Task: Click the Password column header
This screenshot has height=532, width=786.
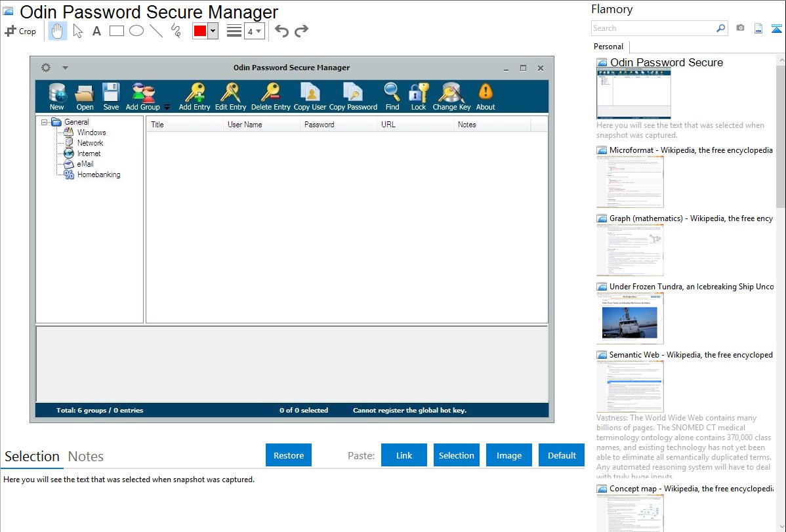Action: [x=339, y=125]
